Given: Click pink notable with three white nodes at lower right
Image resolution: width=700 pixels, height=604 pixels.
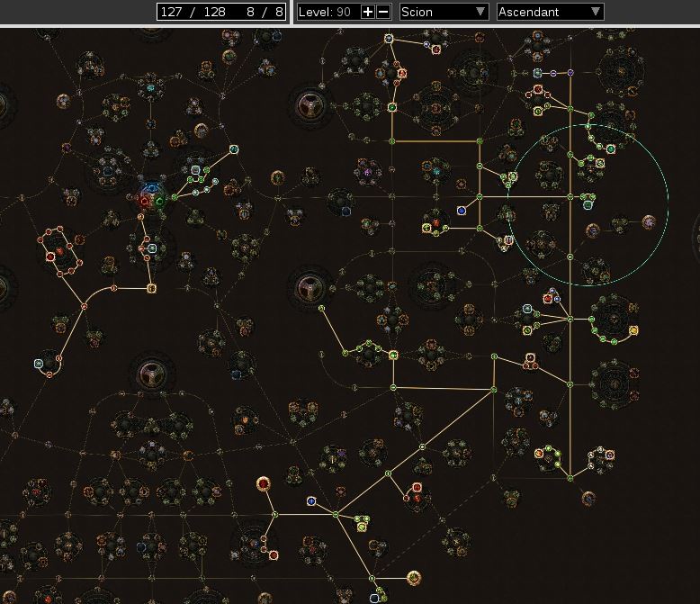Looking at the screenshot, I should (x=610, y=455).
